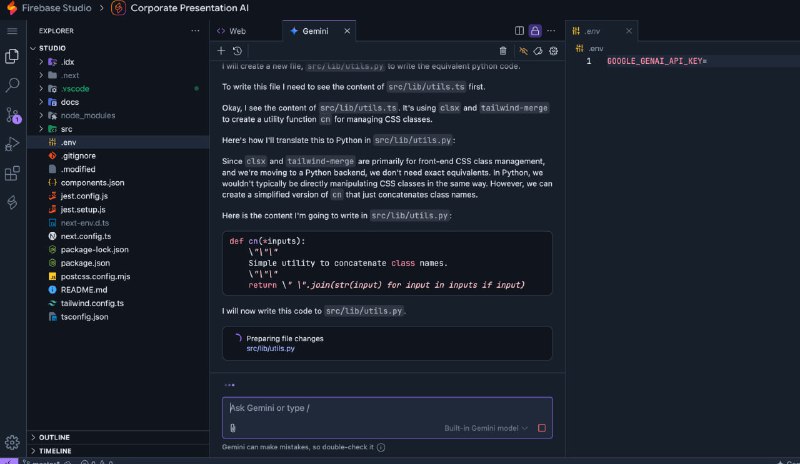Click the Python code block in chat
This screenshot has height=464, width=800.
[387, 263]
